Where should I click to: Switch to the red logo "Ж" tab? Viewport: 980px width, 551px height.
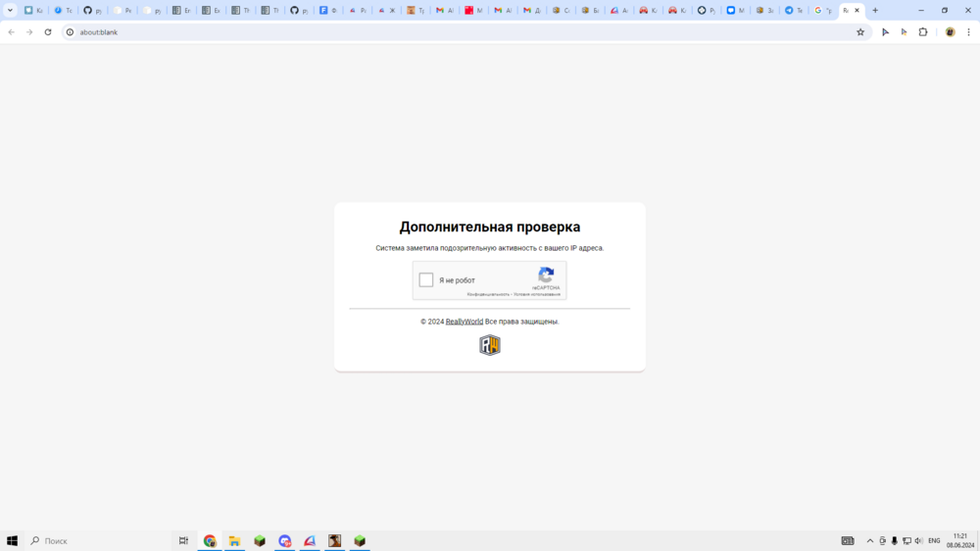pos(386,10)
